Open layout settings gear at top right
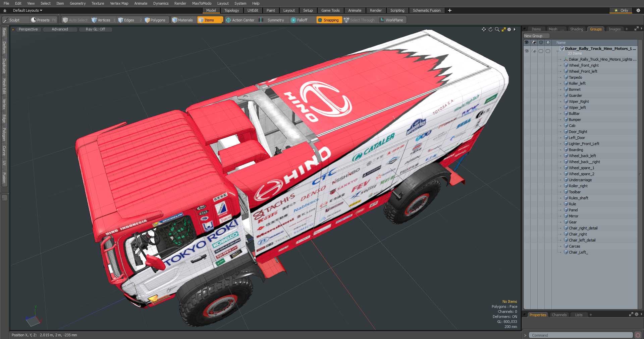 638,10
